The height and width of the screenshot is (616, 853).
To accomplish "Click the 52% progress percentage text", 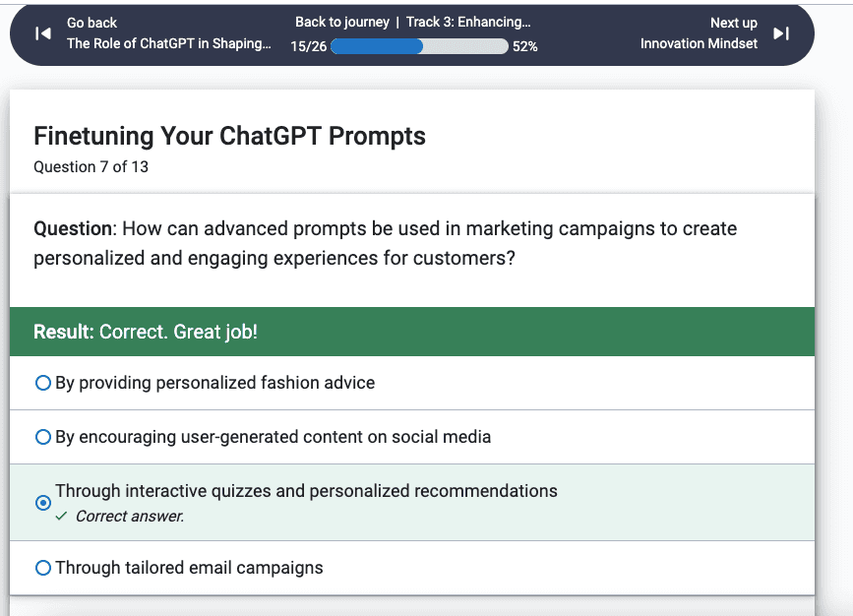I will click(x=525, y=47).
